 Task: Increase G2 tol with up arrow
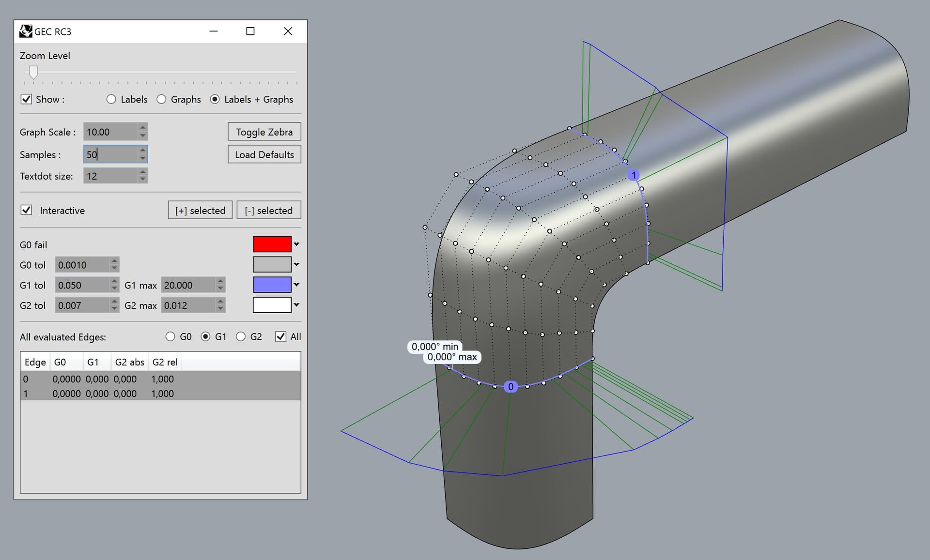pyautogui.click(x=114, y=301)
